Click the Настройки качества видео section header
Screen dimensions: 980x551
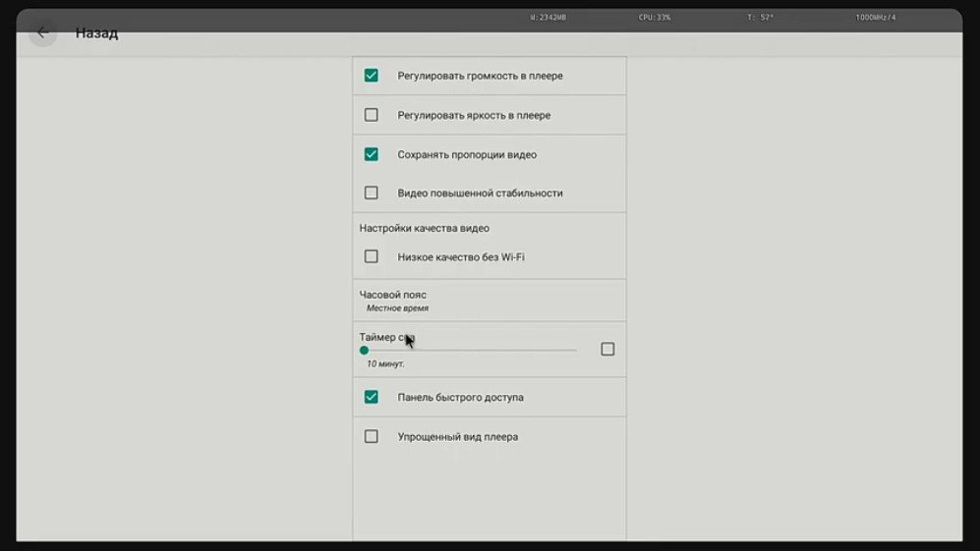pyautogui.click(x=424, y=229)
